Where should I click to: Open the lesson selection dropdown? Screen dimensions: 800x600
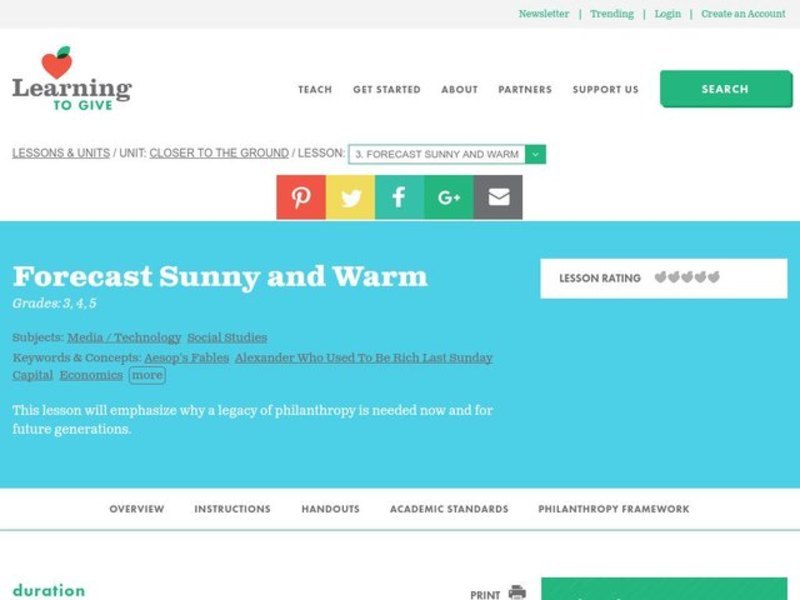tap(535, 155)
